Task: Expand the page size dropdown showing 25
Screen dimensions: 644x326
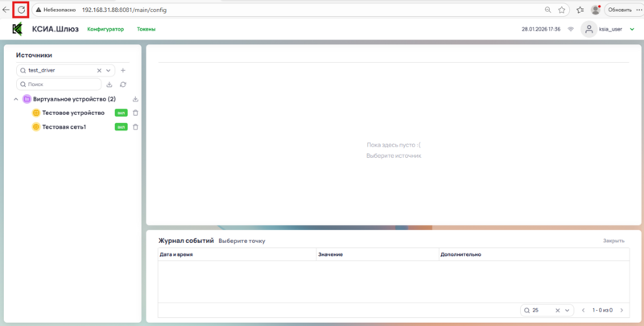Action: pyautogui.click(x=567, y=310)
